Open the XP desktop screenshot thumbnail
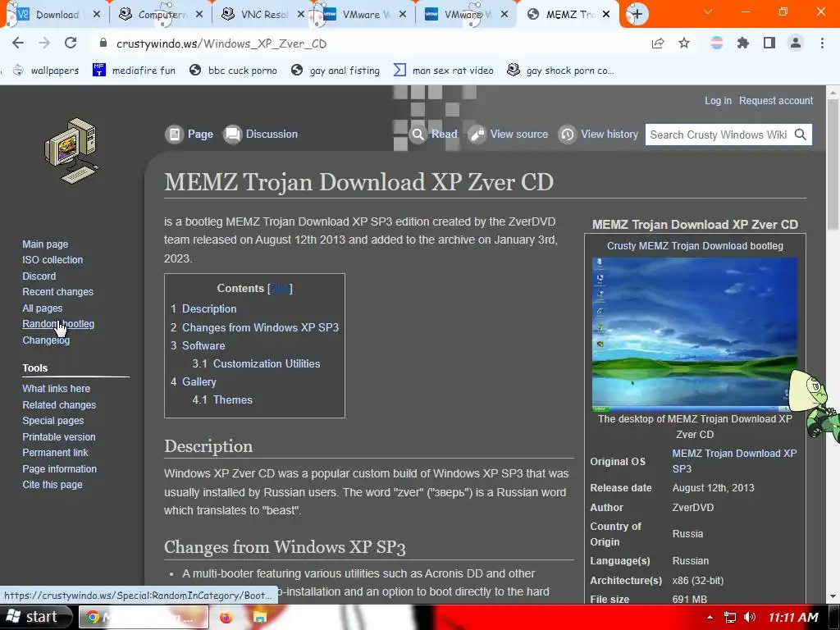The image size is (840, 630). click(x=694, y=335)
